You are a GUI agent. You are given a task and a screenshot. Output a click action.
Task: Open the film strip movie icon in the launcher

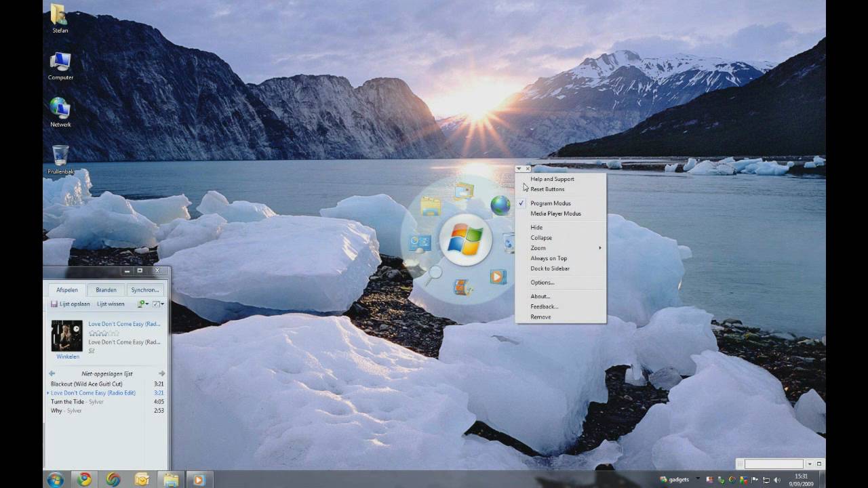pos(463,287)
